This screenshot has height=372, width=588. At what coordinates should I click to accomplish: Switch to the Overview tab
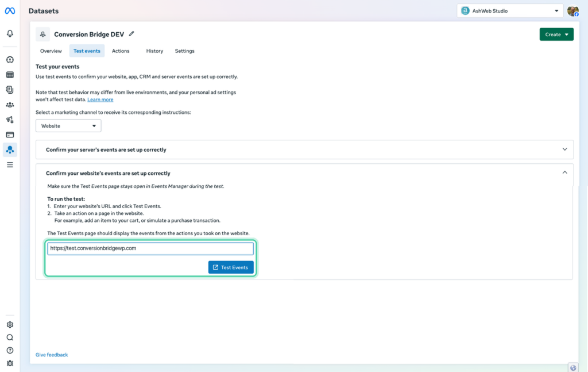(51, 51)
